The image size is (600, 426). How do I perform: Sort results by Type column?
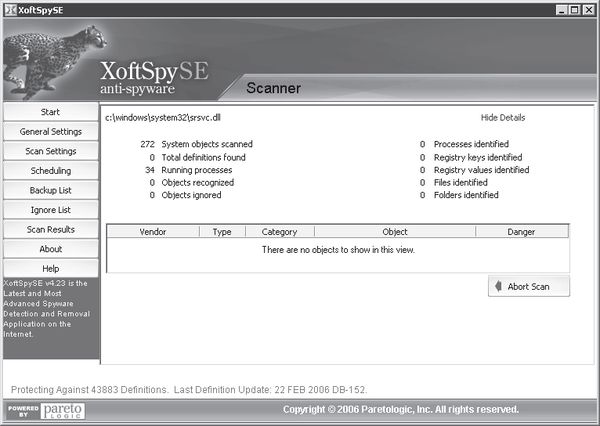pyautogui.click(x=222, y=232)
